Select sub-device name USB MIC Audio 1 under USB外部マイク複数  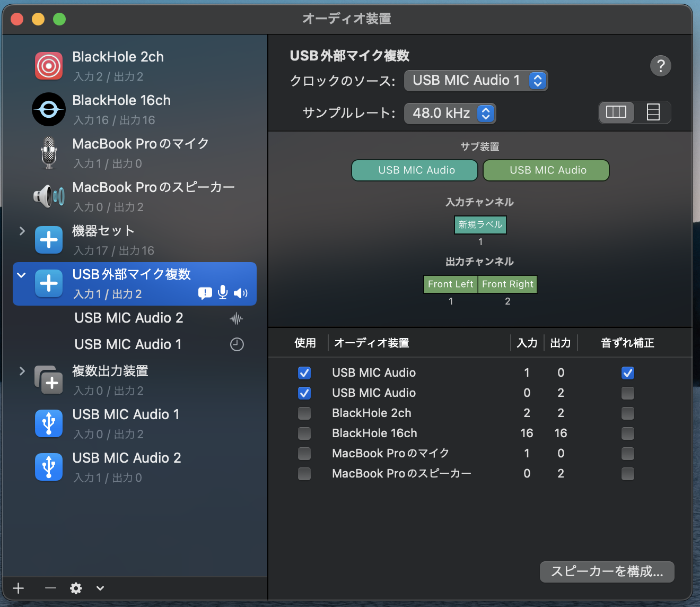128,344
